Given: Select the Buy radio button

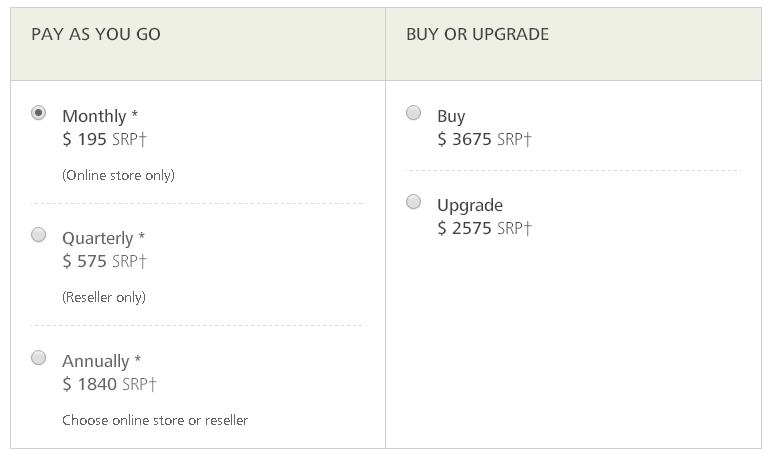Looking at the screenshot, I should pos(414,113).
